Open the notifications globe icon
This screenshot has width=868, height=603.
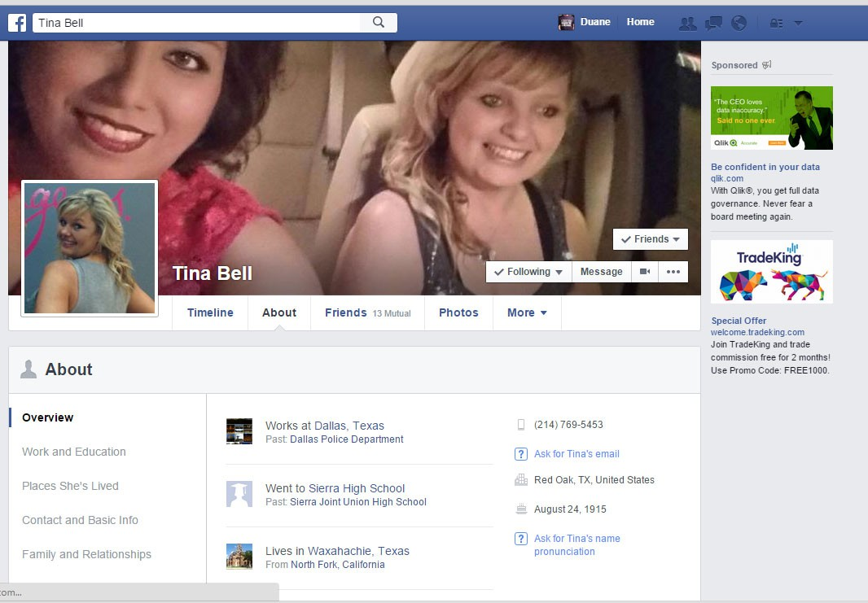(x=739, y=23)
